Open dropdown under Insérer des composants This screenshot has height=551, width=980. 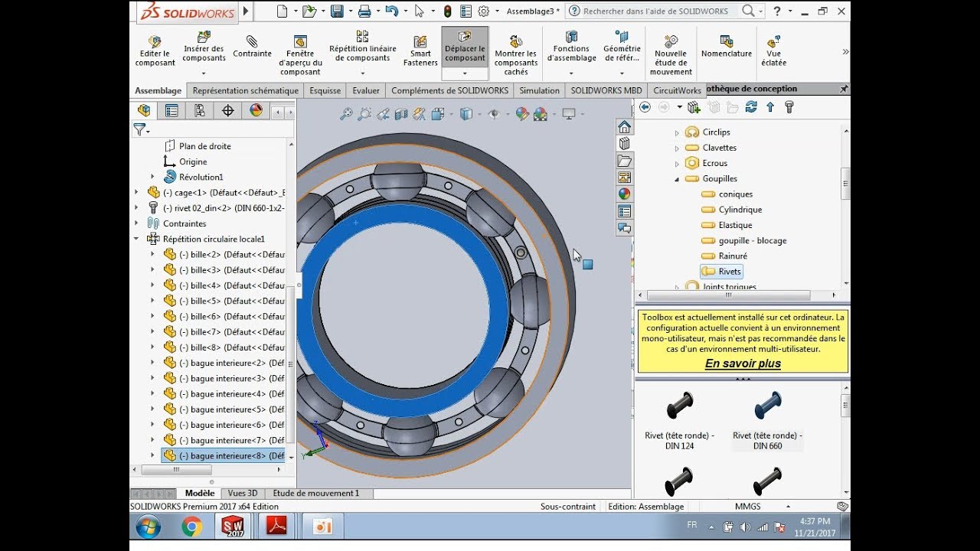[x=204, y=73]
